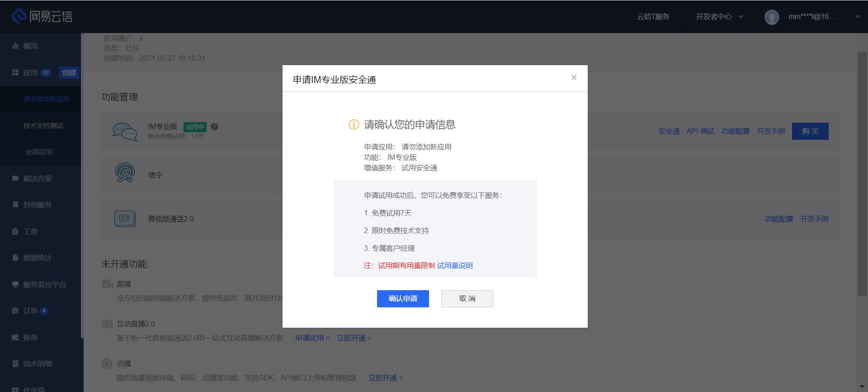This screenshot has height=392, width=868.
Task: Click the scrollbar down arrow
Action: coord(862,387)
